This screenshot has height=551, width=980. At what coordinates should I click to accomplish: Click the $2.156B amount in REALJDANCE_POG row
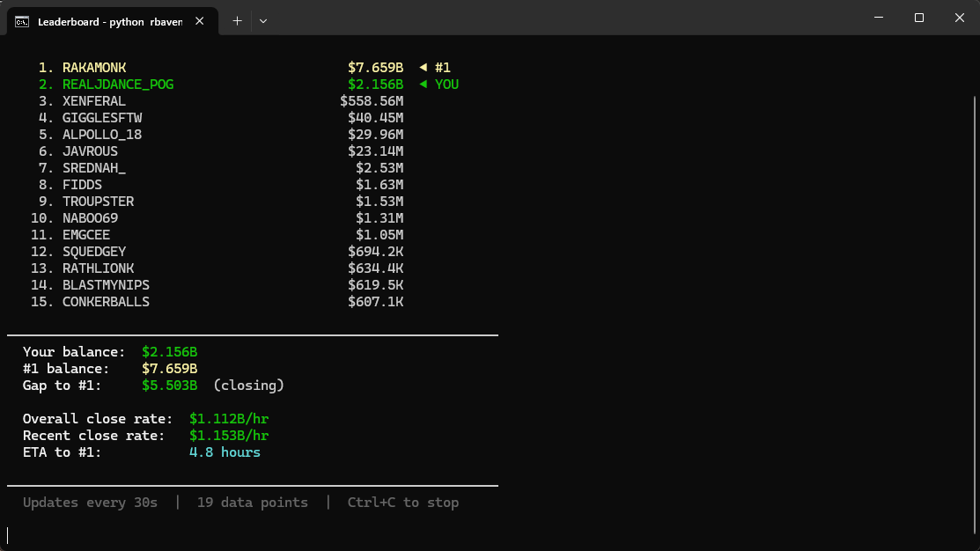point(376,84)
